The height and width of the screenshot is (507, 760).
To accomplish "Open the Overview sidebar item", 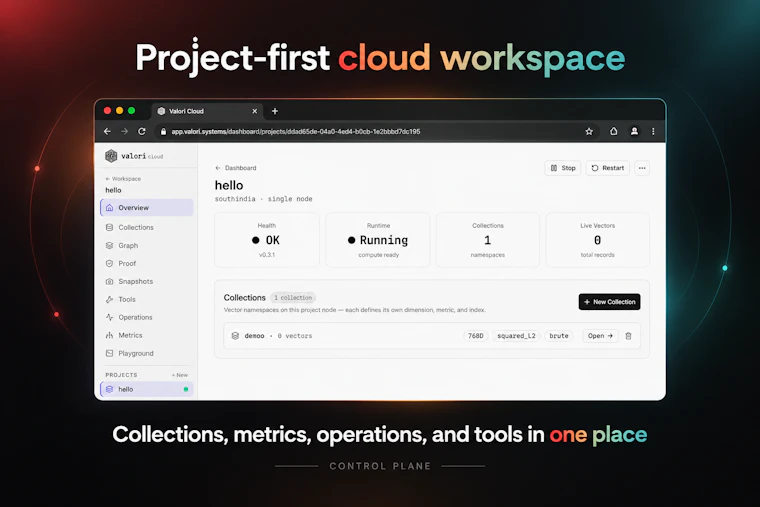I will pyautogui.click(x=147, y=207).
